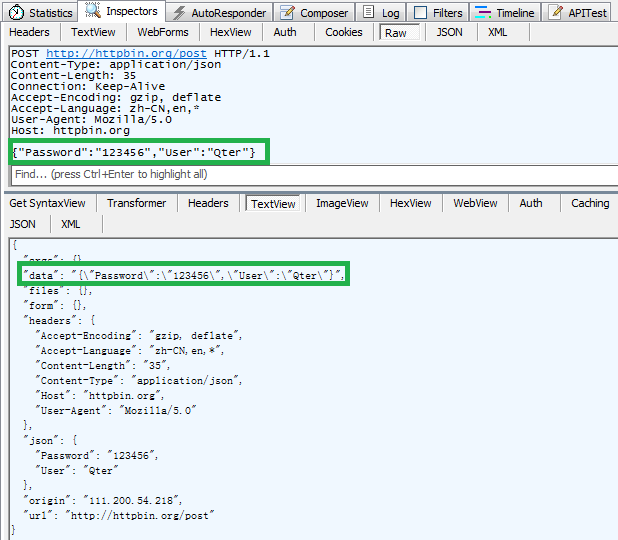The width and height of the screenshot is (618, 540).
Task: Open the WebForms request tab
Action: [x=163, y=32]
